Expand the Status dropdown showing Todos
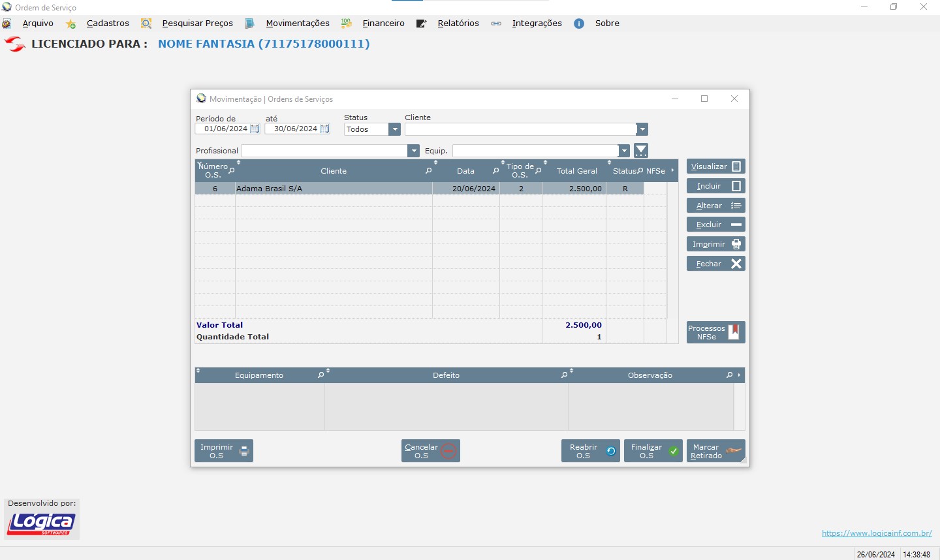Screen dimensions: 940x560 (x=394, y=129)
